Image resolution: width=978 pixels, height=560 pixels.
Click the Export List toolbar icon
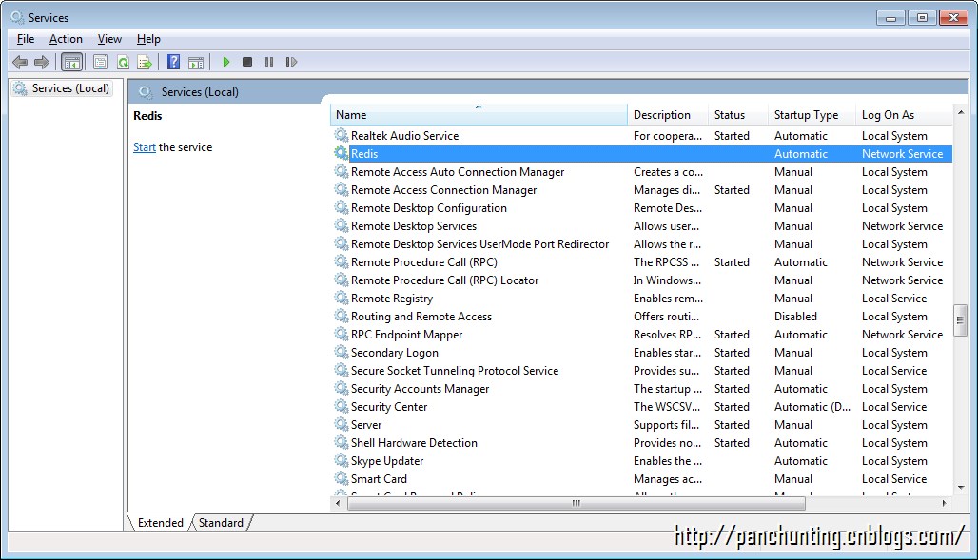point(145,62)
